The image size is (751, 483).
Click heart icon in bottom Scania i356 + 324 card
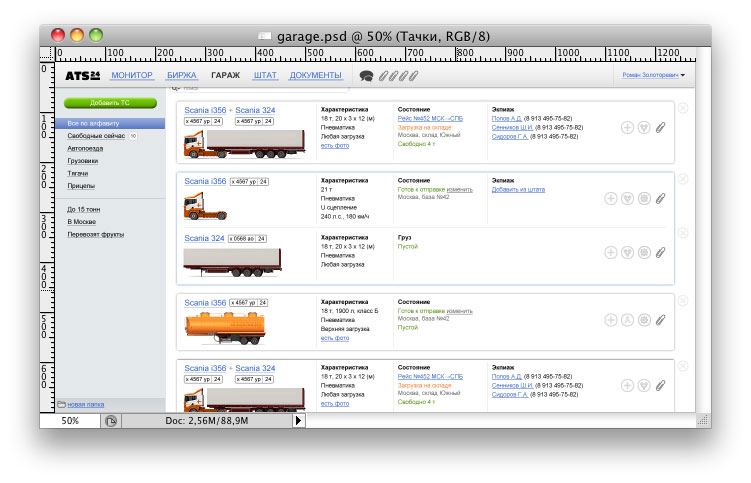644,385
